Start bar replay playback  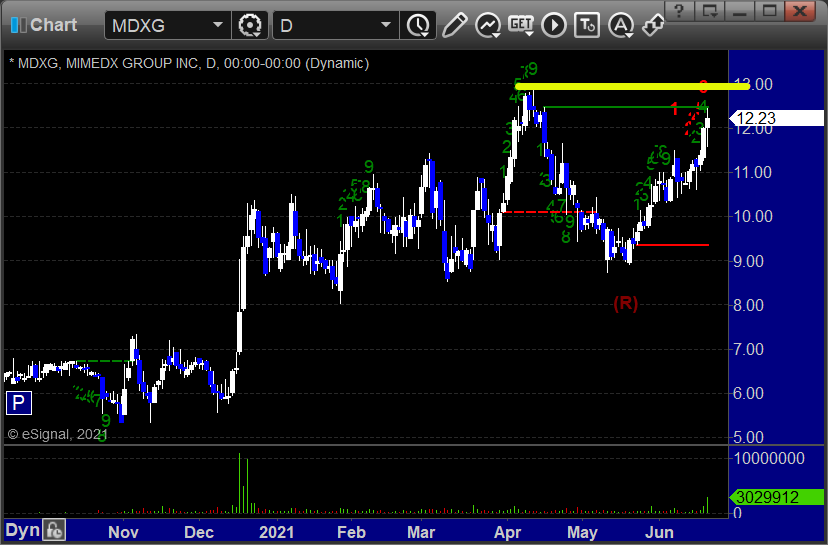point(554,25)
